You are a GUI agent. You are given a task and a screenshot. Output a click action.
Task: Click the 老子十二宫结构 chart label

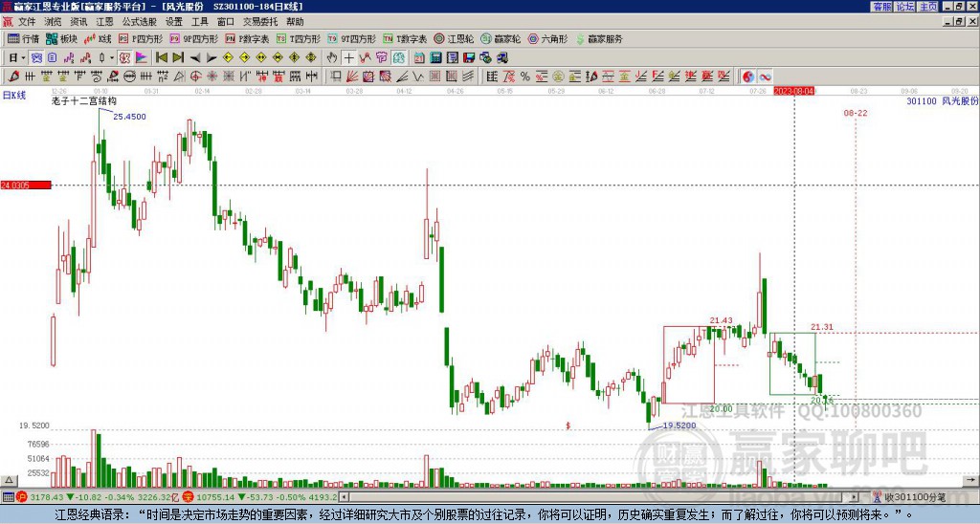pyautogui.click(x=84, y=100)
